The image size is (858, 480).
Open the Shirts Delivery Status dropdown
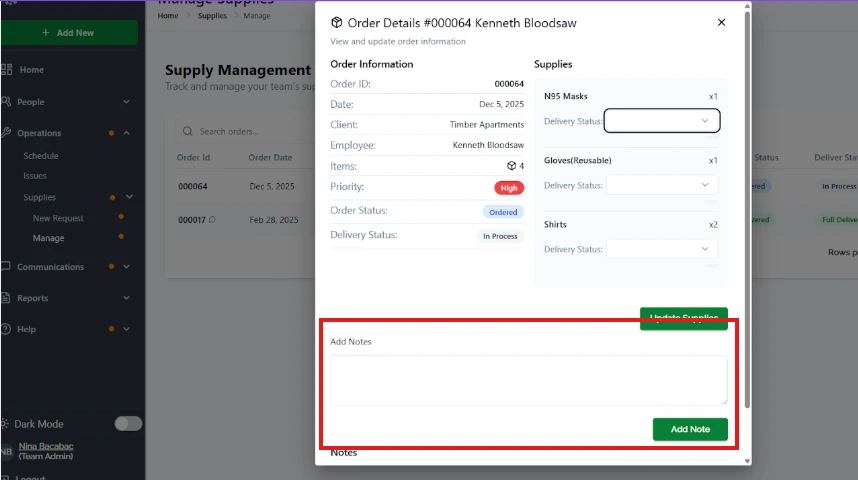tap(662, 249)
